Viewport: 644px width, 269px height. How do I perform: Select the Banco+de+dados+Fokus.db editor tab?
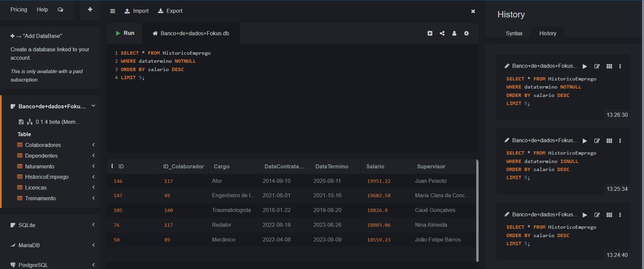191,33
